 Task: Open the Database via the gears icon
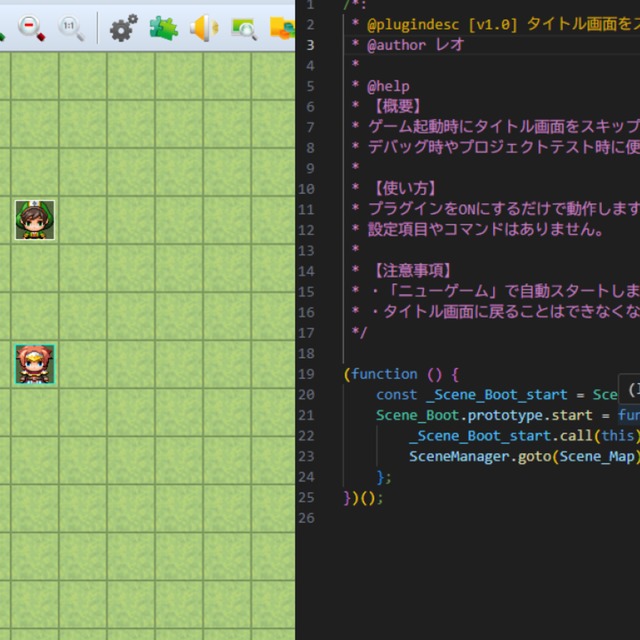123,28
